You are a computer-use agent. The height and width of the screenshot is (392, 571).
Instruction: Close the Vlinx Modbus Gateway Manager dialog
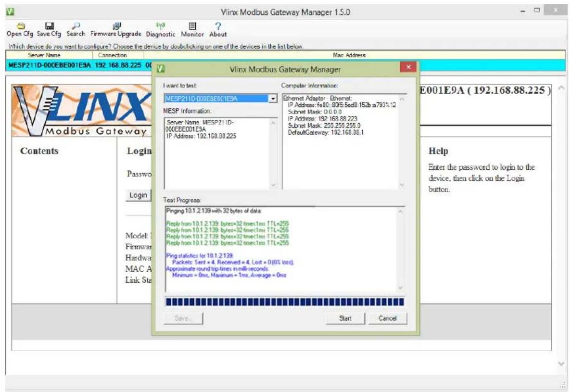408,67
